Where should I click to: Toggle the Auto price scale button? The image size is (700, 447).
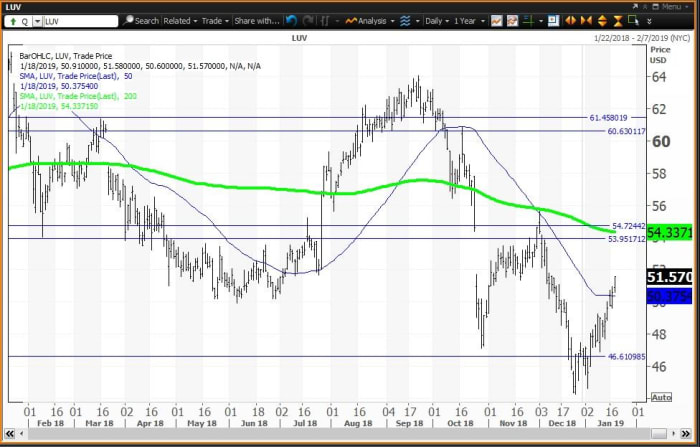click(x=660, y=397)
